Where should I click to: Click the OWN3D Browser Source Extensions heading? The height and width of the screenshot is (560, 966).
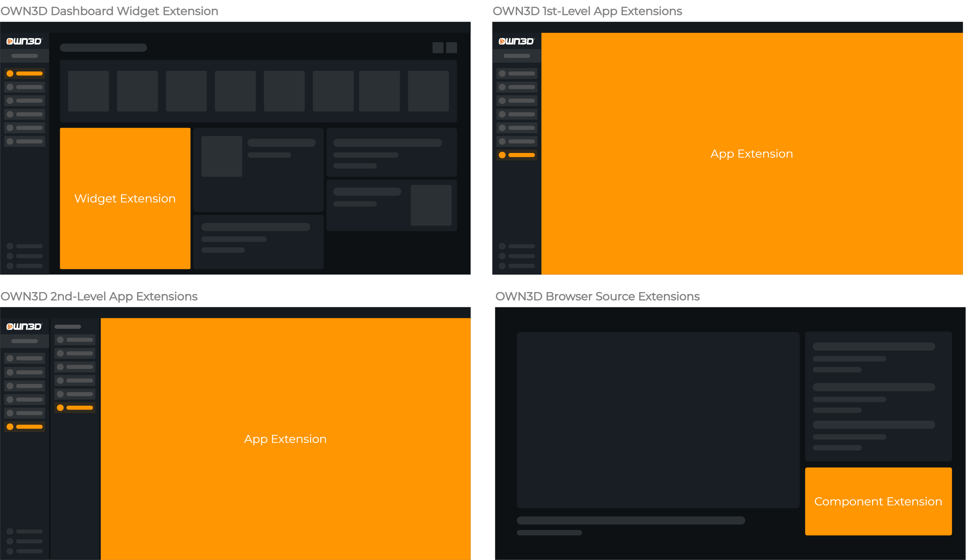(597, 296)
